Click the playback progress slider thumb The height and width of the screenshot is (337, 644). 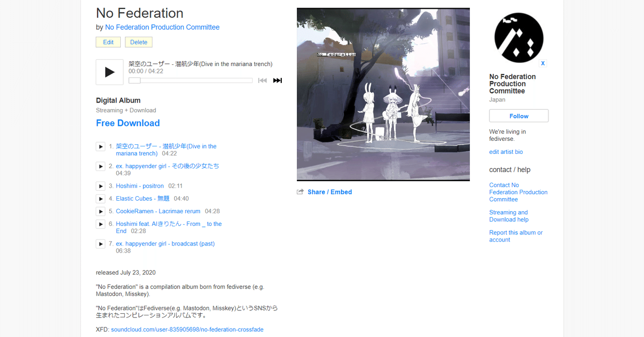134,80
